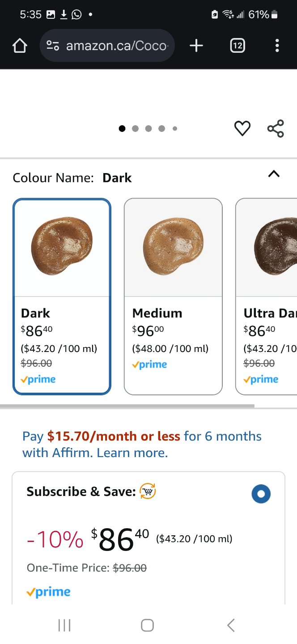Select the Medium colour option
Image resolution: width=297 pixels, height=644 pixels.
tap(173, 297)
